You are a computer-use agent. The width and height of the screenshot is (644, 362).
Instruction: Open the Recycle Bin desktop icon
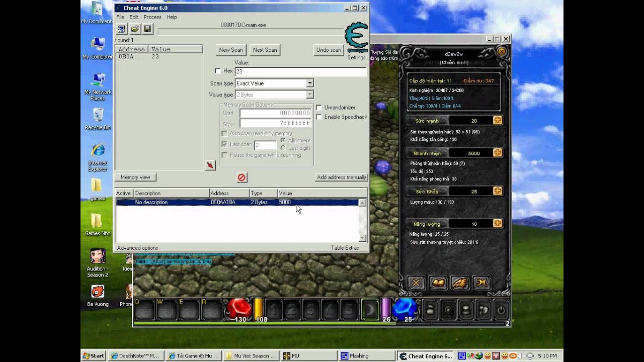tap(98, 119)
